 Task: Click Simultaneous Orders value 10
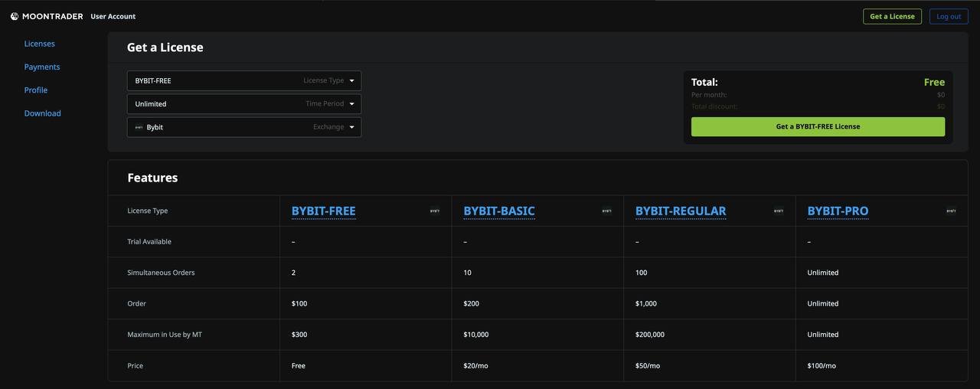468,273
